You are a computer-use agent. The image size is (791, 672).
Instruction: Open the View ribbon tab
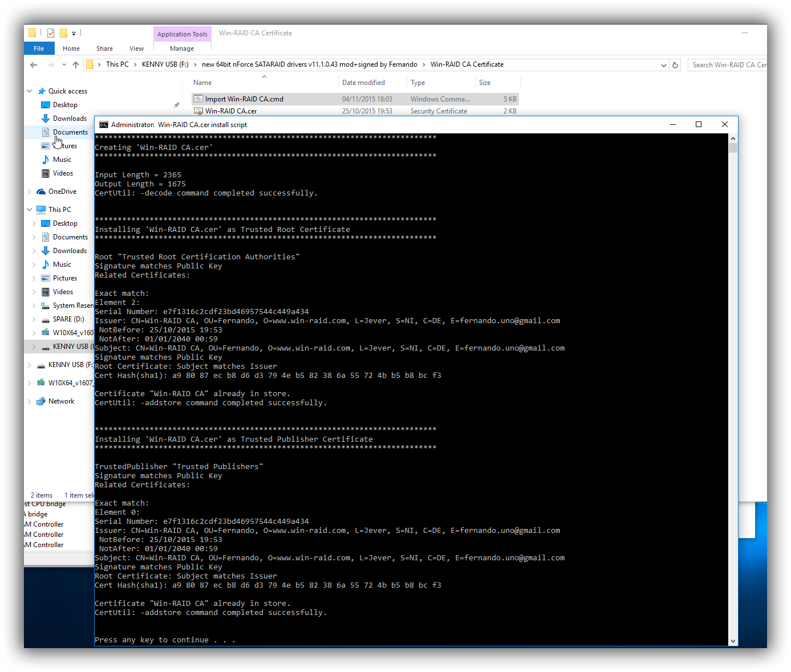[136, 48]
